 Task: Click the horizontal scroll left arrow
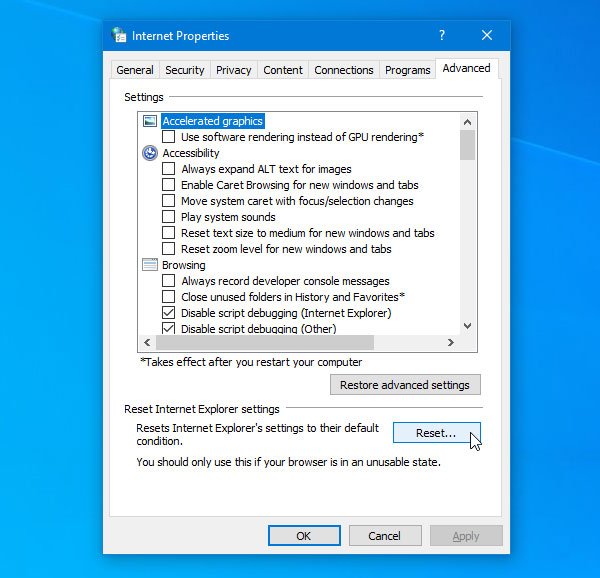pos(147,342)
